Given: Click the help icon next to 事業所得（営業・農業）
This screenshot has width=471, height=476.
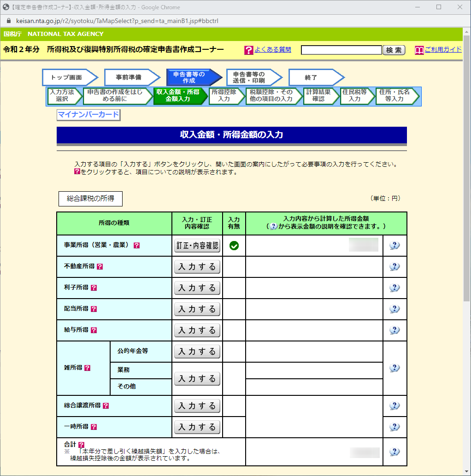Looking at the screenshot, I should (x=137, y=245).
